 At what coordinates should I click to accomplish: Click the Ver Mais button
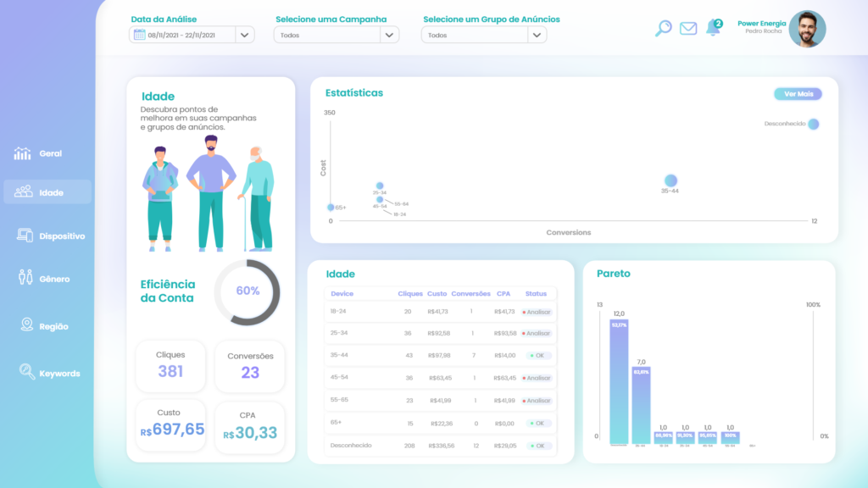798,94
